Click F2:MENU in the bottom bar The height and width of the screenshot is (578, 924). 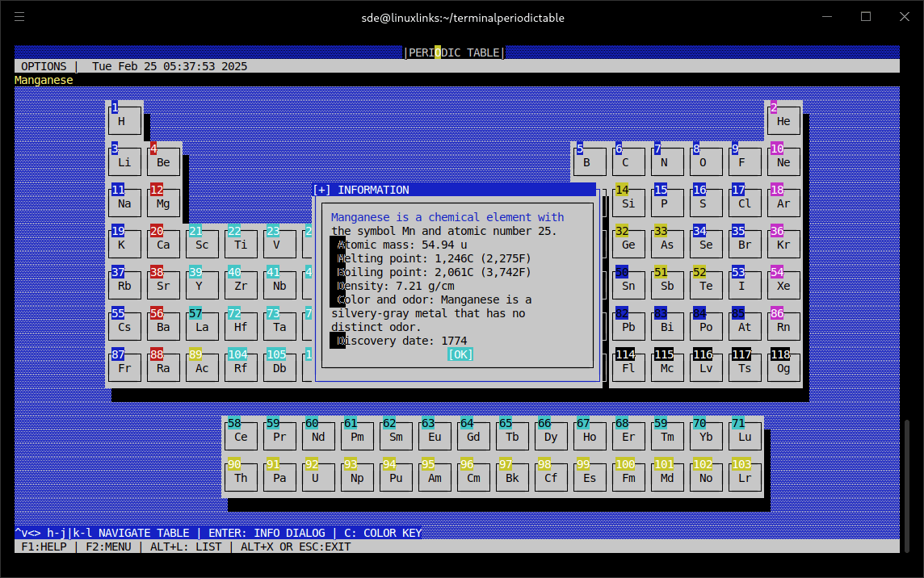[x=108, y=547]
